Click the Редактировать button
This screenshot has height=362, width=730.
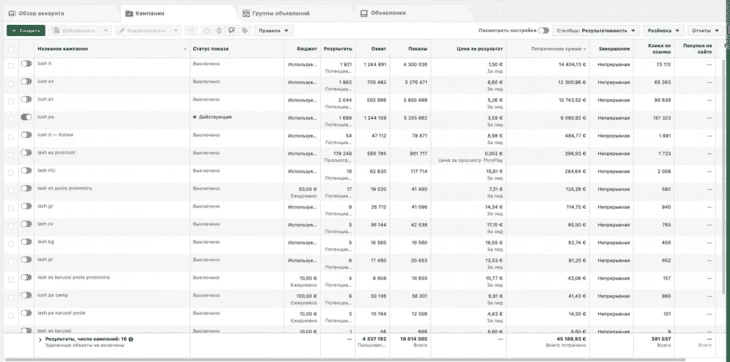point(143,31)
